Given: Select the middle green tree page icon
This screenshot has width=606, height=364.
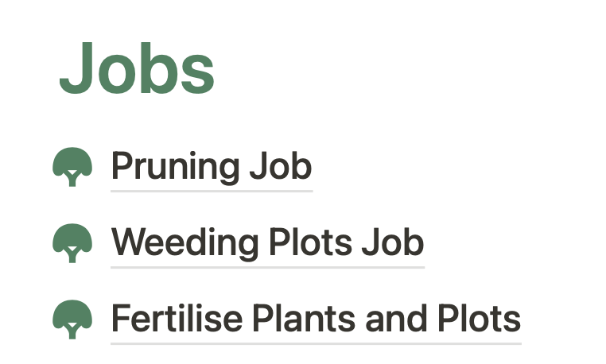Looking at the screenshot, I should [72, 242].
